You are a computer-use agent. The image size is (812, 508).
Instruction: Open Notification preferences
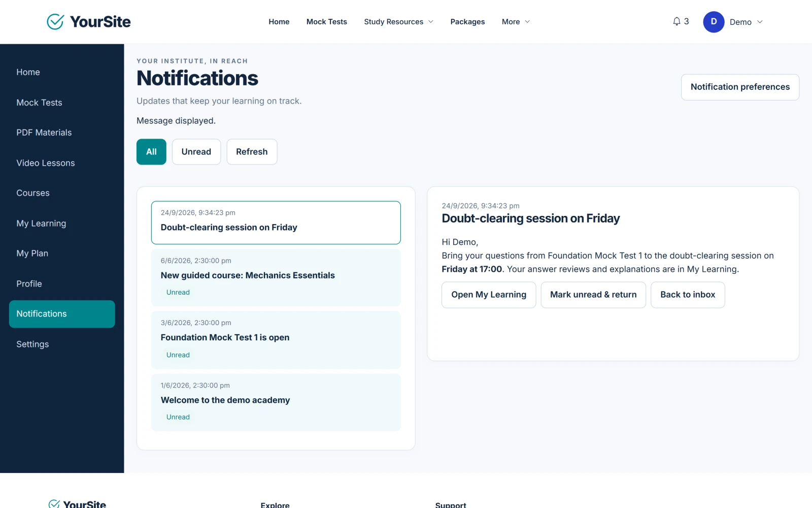point(740,87)
